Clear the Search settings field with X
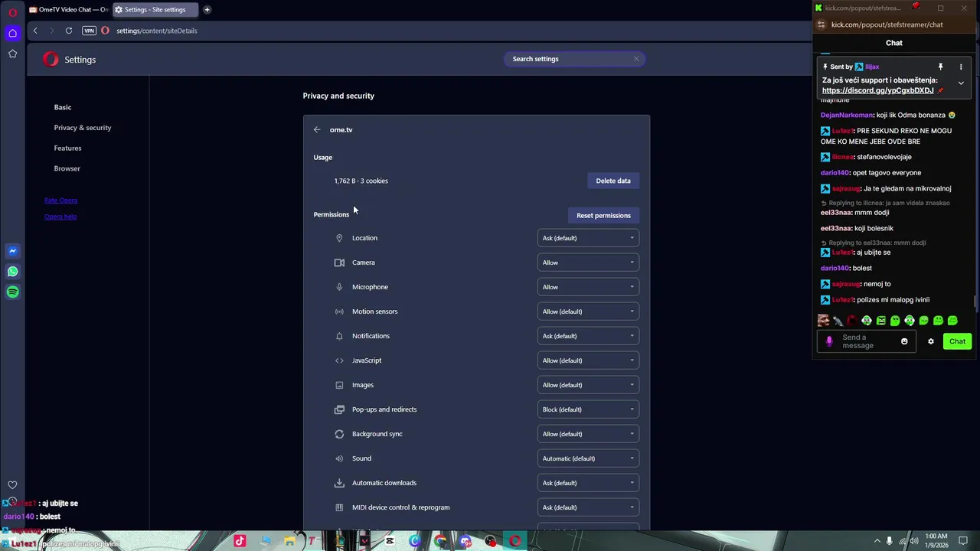 [x=635, y=59]
